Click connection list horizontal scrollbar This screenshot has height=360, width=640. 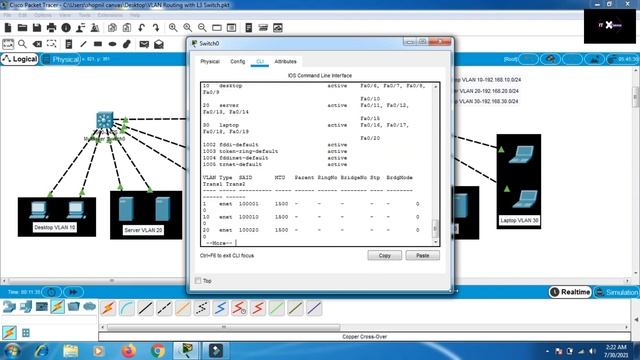pos(224,327)
